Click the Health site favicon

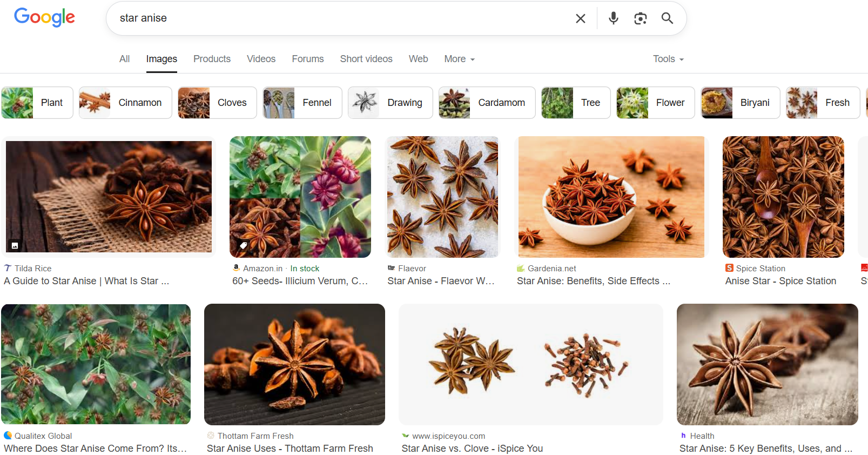click(x=683, y=436)
